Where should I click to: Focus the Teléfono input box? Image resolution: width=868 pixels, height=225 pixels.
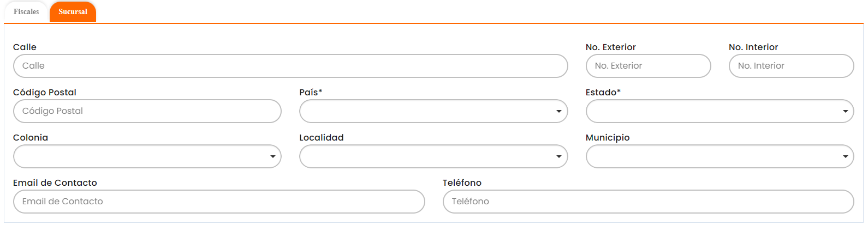click(x=648, y=202)
